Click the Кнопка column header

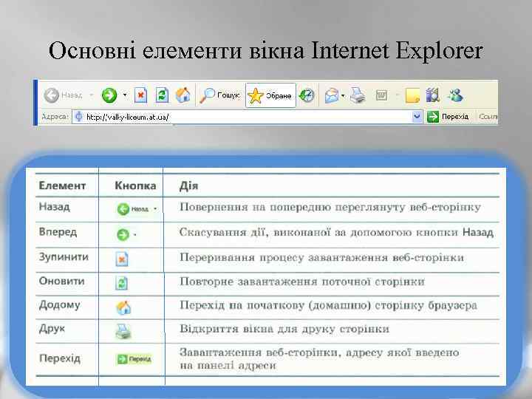point(135,185)
